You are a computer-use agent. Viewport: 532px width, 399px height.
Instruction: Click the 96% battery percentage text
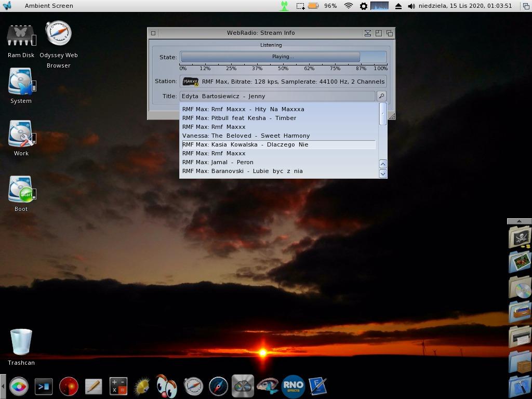point(330,6)
